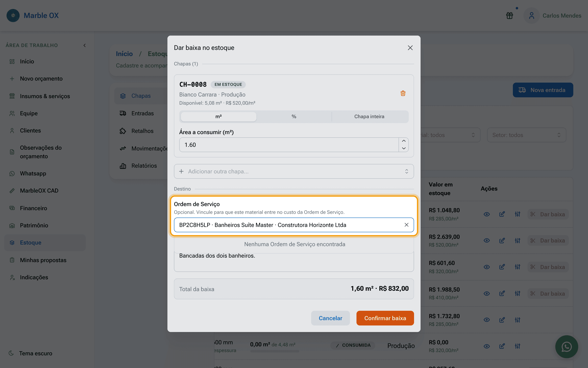
Task: Click the Início breadcrumb link
Action: [x=124, y=54]
